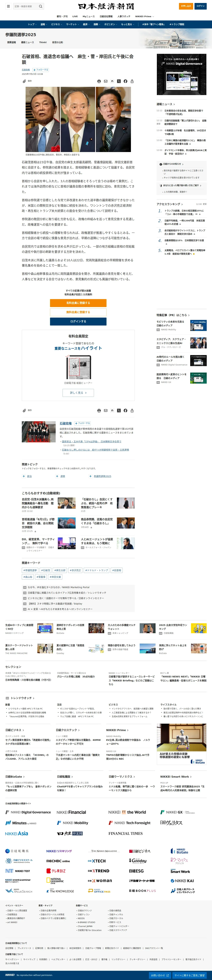Open the 人事ウオッチ menu item
This screenshot has width=212, height=980.
(124, 17)
